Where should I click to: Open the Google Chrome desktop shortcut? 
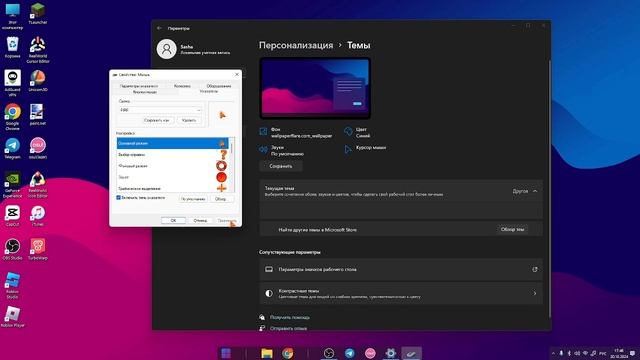pos(12,117)
